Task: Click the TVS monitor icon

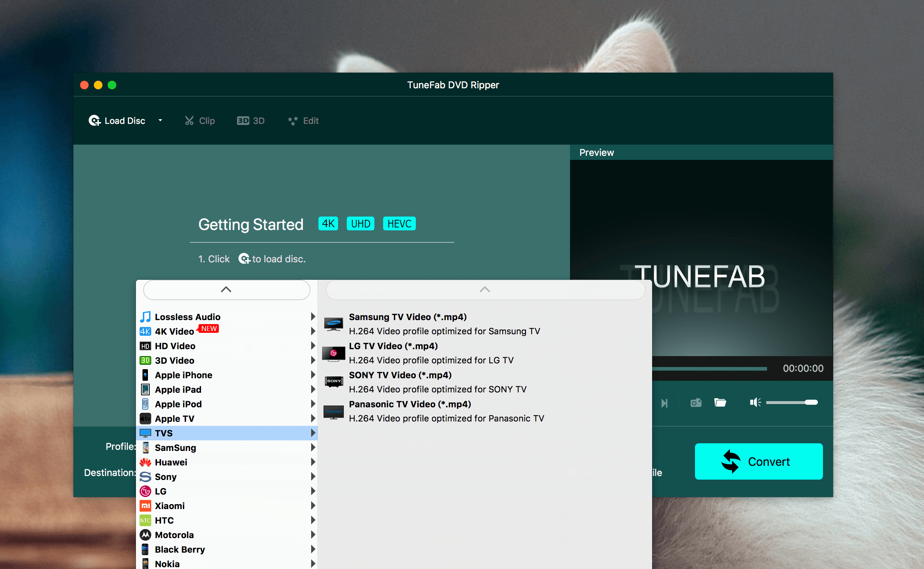Action: coord(145,433)
